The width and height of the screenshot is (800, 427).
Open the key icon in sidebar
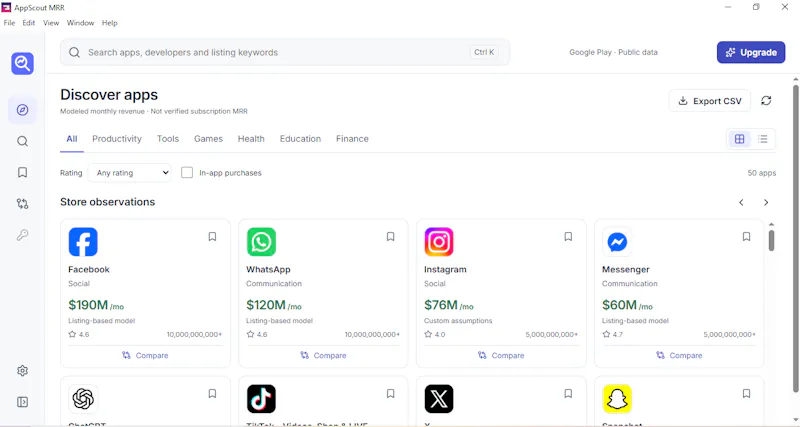click(x=22, y=235)
